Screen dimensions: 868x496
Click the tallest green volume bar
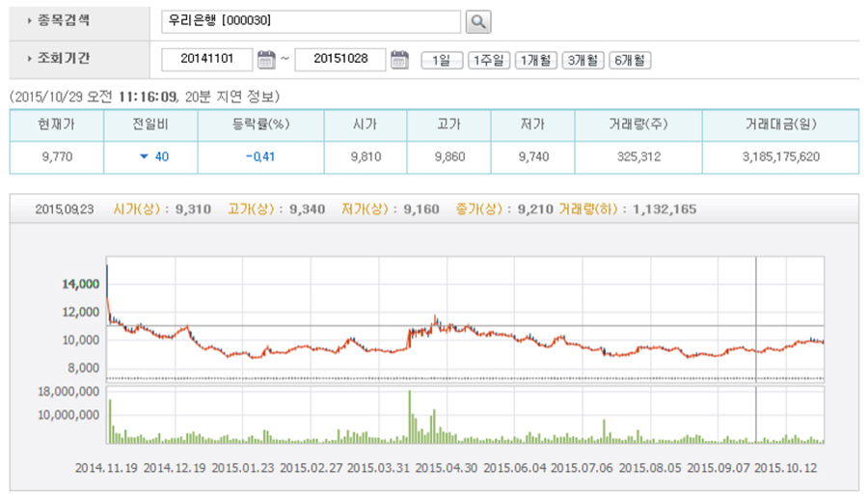410,416
